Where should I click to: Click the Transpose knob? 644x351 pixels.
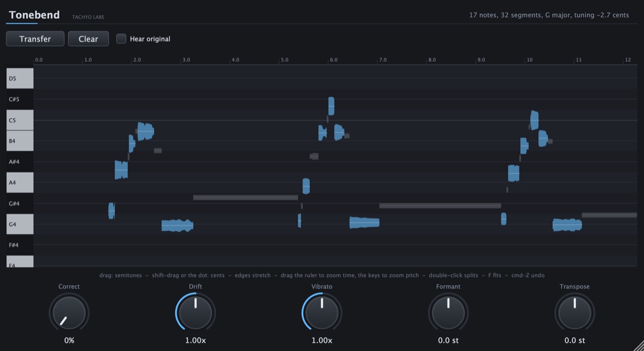(574, 313)
